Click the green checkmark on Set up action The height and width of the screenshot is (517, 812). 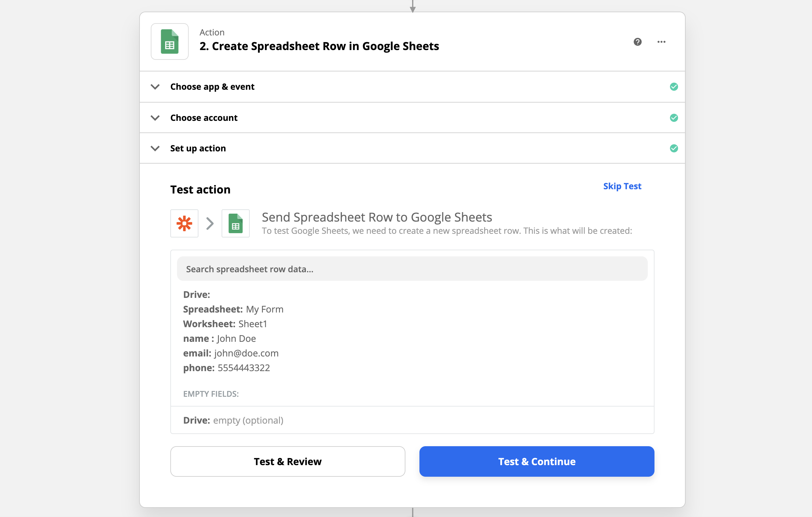pos(674,148)
